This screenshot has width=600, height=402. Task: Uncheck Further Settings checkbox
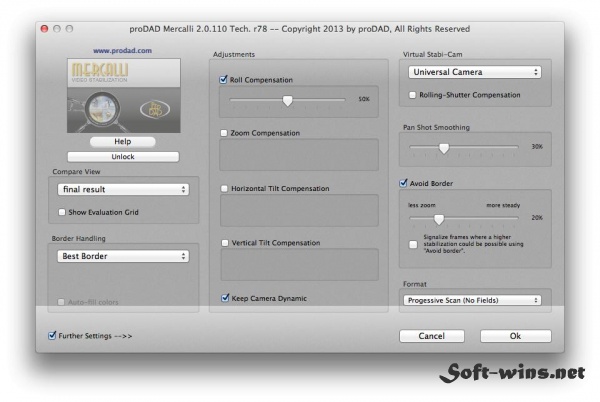coord(52,335)
